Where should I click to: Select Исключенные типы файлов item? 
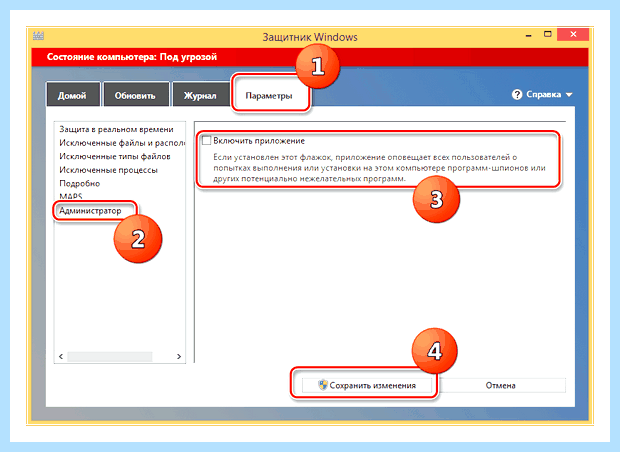115,156
